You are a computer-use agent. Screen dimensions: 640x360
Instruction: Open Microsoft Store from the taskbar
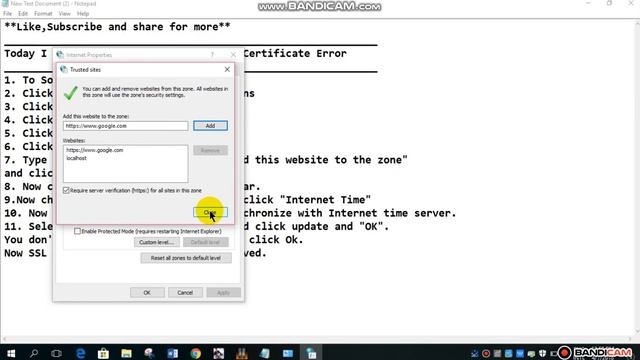coord(103,353)
